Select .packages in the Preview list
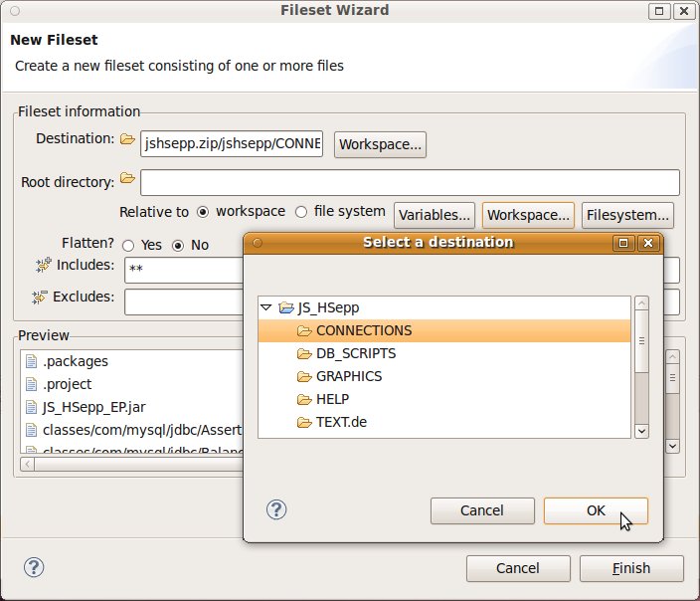This screenshot has width=700, height=601. [x=76, y=361]
